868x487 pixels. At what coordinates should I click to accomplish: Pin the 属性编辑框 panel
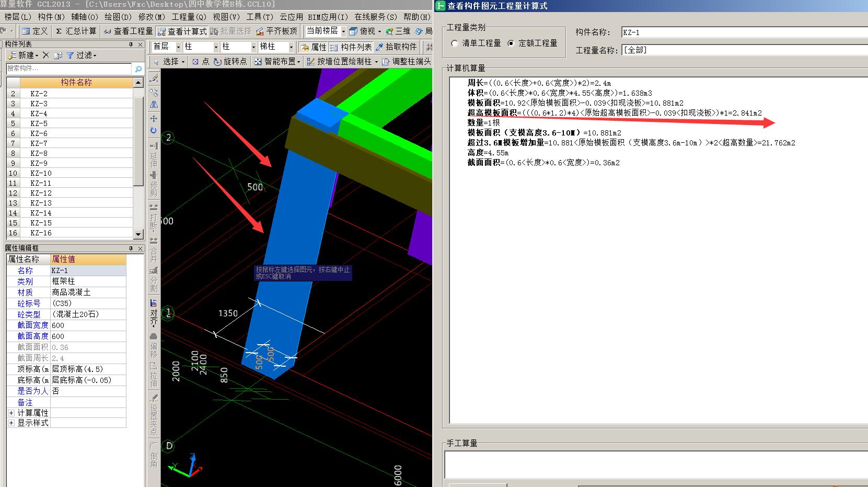[131, 248]
